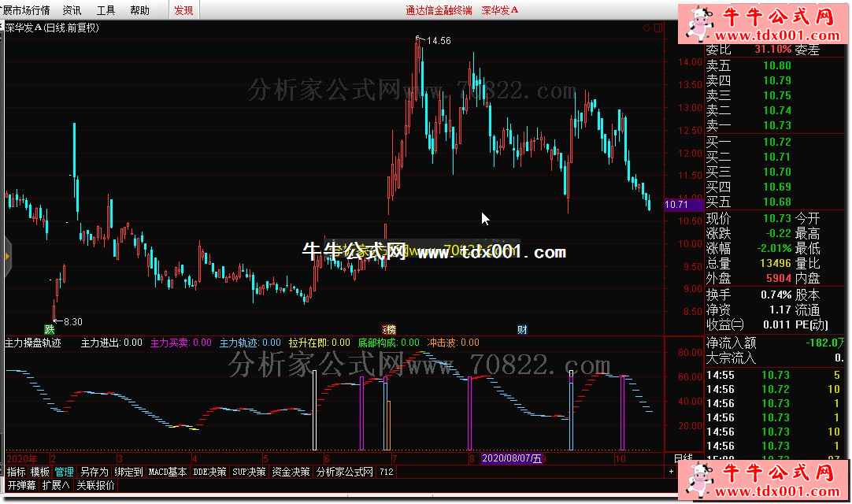Click the 卖五 price 10.80
The height and width of the screenshot is (504, 852).
[x=777, y=66]
